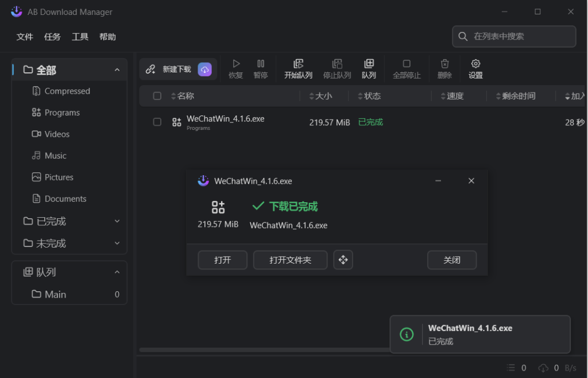Viewport: 588px width, 378px height.
Task: Open the 工具 menu
Action: [80, 37]
